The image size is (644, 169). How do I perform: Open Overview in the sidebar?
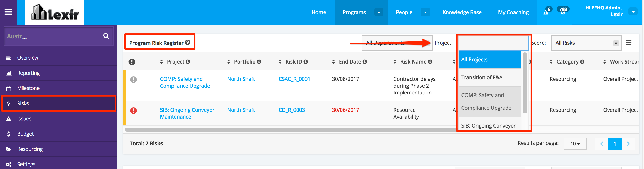pos(59,58)
